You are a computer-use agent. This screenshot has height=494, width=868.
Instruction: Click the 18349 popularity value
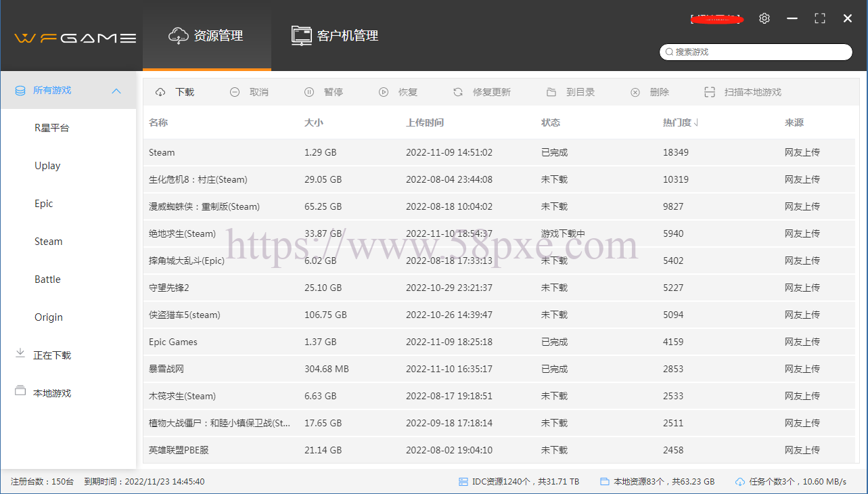pyautogui.click(x=676, y=152)
